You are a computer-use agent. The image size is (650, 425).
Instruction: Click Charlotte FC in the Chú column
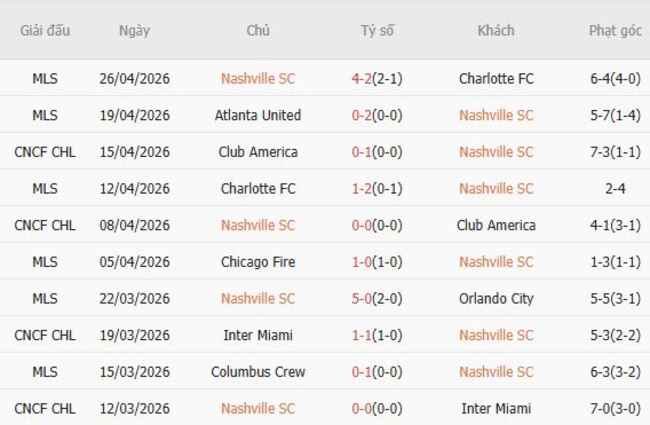point(258,188)
